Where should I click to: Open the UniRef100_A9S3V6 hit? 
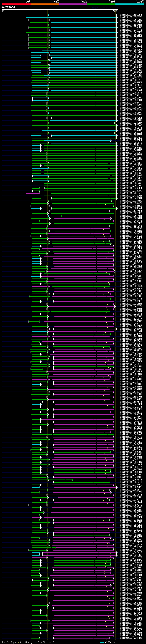point(131,55)
